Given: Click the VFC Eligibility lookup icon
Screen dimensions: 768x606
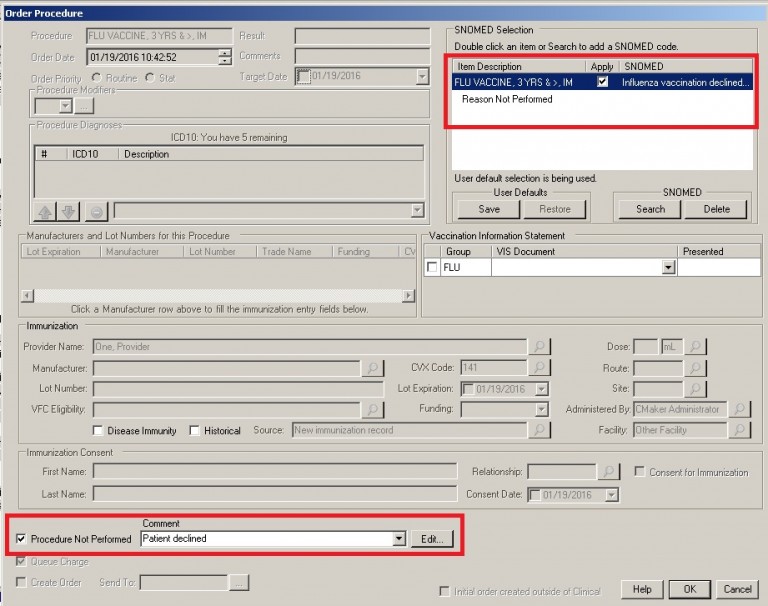Looking at the screenshot, I should click(371, 410).
